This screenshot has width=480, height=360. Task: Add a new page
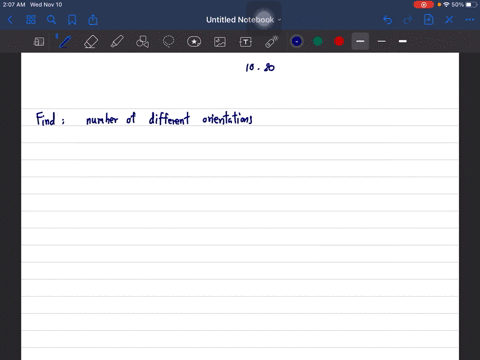click(429, 20)
